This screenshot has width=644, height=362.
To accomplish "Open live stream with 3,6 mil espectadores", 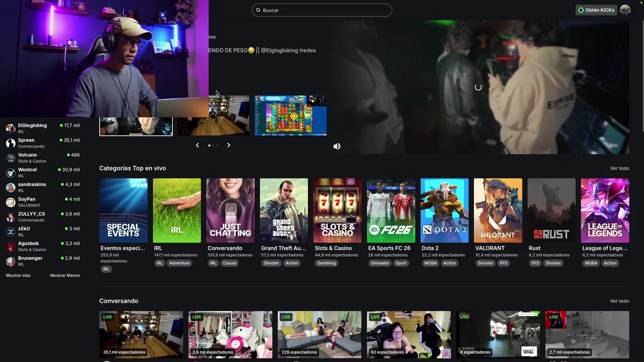I will 230,334.
